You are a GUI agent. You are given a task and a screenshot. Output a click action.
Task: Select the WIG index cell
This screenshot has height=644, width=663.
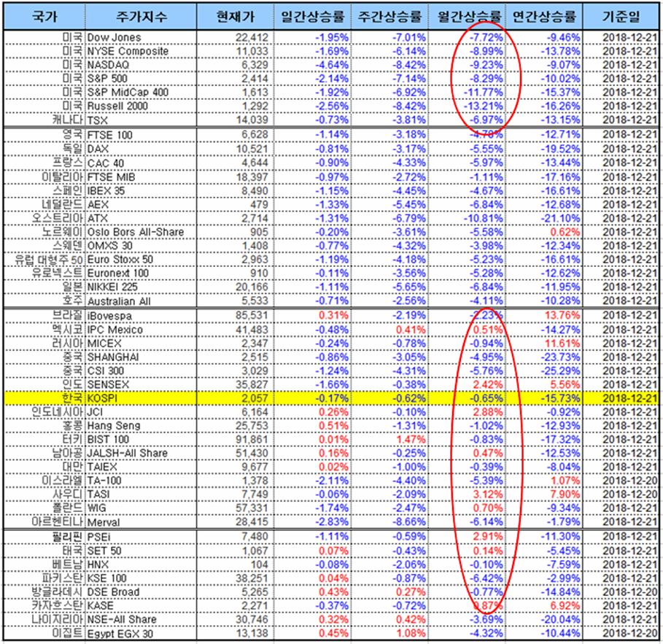point(141,508)
